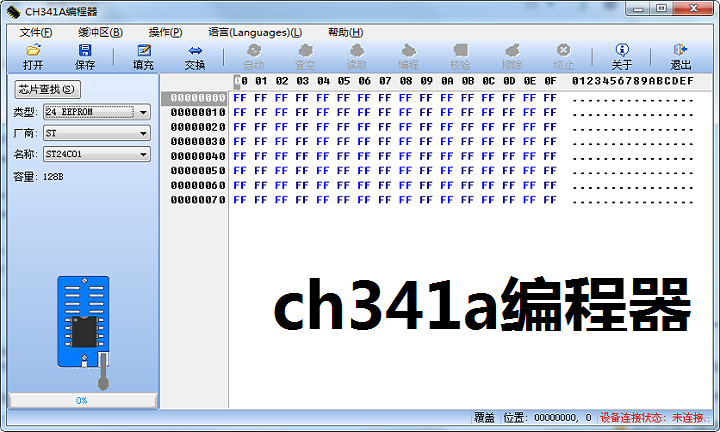The width and height of the screenshot is (720, 432).
Task: Select address row 00000020
Action: (198, 127)
